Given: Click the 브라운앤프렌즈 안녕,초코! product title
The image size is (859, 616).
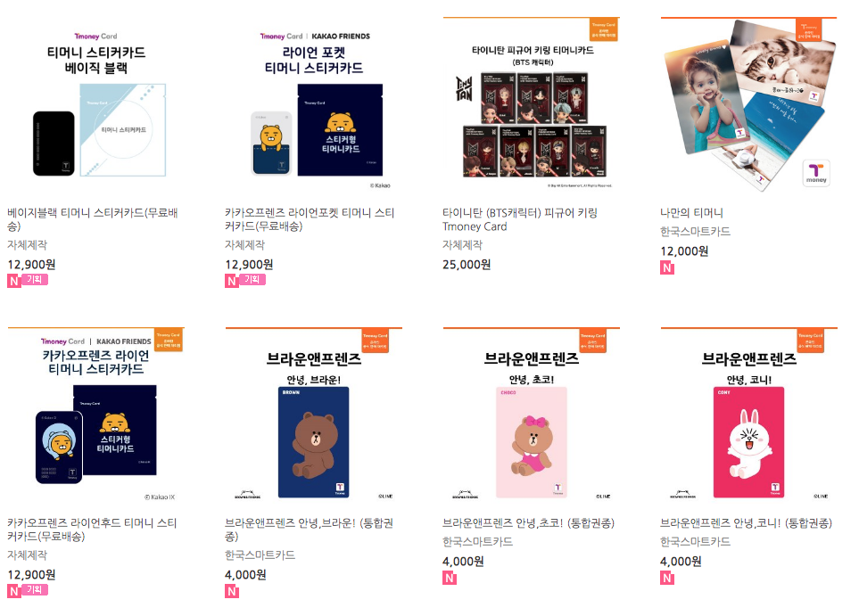Looking at the screenshot, I should (x=529, y=523).
